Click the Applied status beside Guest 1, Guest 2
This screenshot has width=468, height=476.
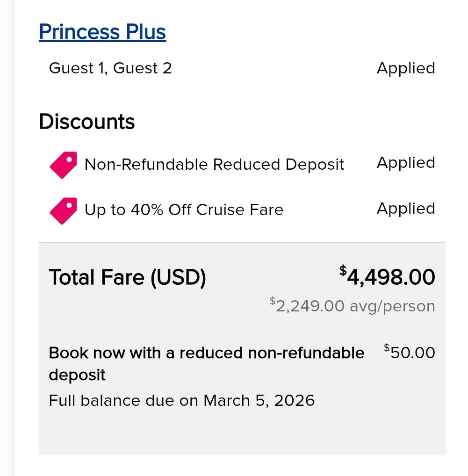click(405, 68)
